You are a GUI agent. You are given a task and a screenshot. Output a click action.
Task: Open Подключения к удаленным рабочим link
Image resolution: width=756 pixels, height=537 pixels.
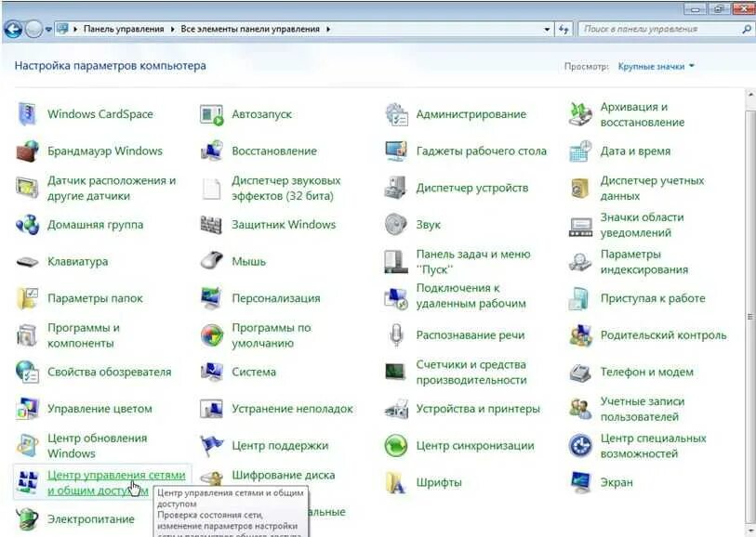point(471,295)
